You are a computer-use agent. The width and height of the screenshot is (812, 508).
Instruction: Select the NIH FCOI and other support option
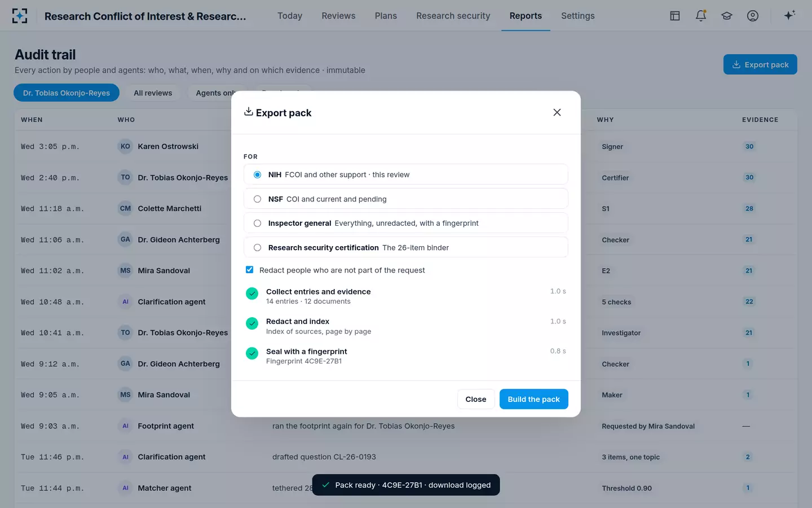click(405, 174)
